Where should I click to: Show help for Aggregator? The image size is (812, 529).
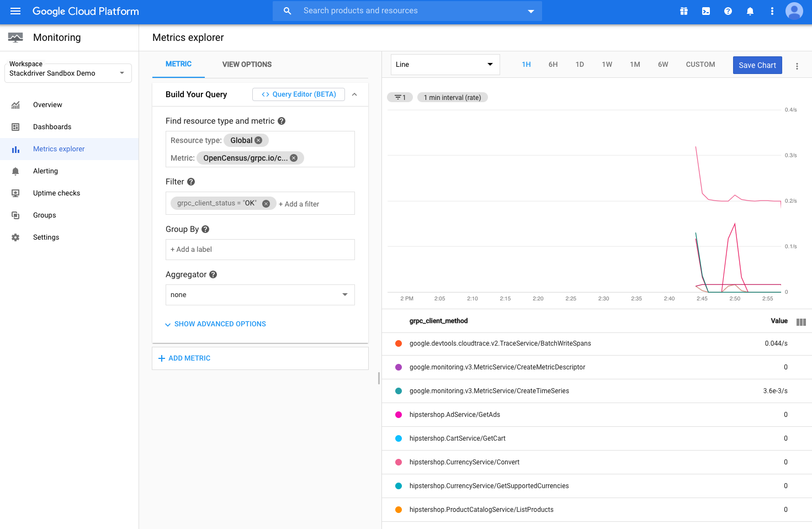pyautogui.click(x=213, y=274)
